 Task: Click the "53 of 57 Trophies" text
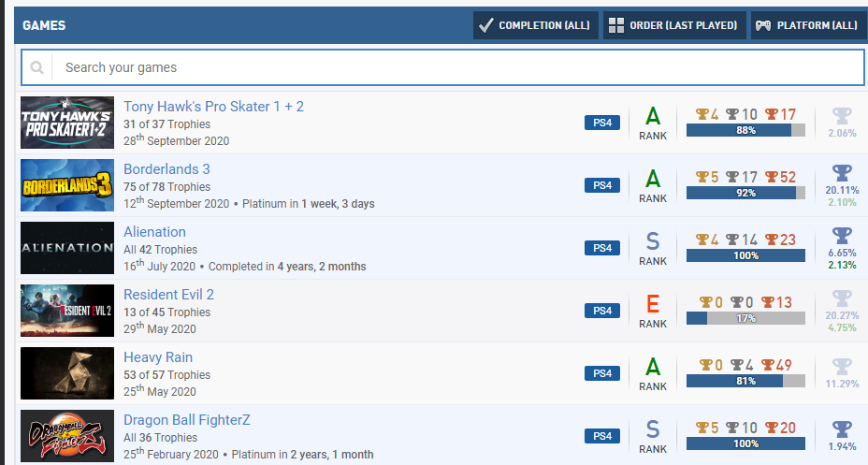[x=166, y=374]
